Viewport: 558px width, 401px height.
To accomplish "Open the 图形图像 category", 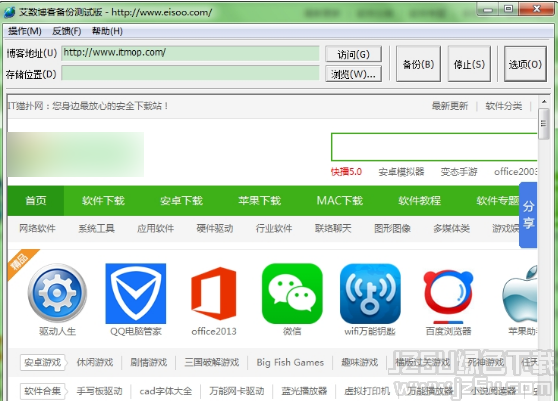I will pyautogui.click(x=392, y=228).
